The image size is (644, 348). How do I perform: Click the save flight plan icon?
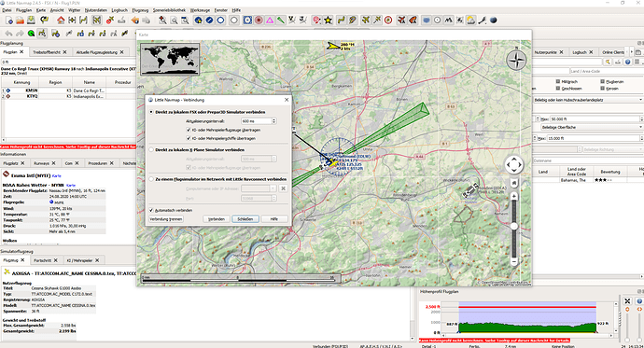(x=31, y=20)
